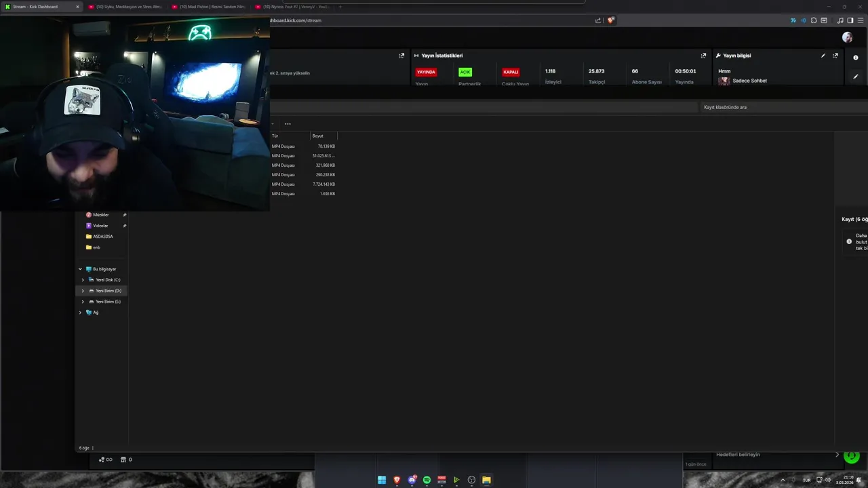Select the file sized 321.968 KB
Image resolution: width=868 pixels, height=488 pixels.
tap(303, 165)
